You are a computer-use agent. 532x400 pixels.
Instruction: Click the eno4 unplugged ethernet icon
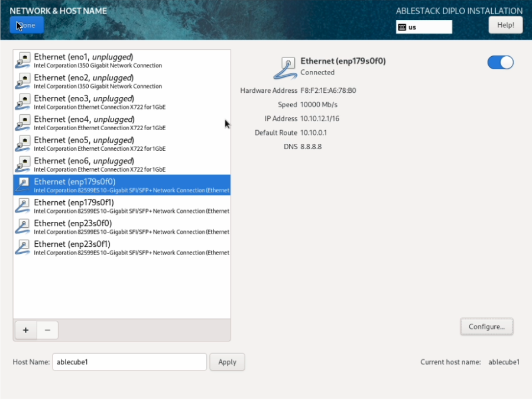[x=23, y=122]
